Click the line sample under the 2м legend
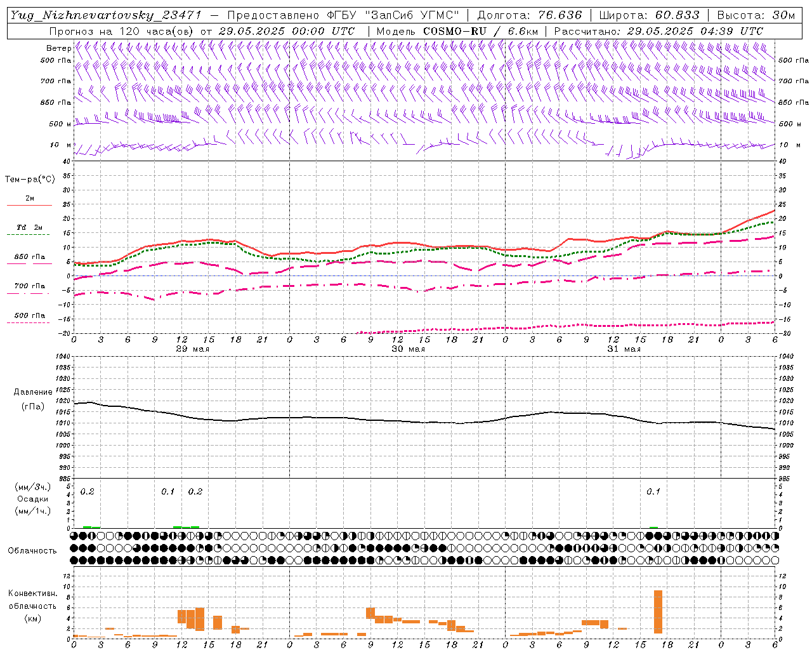The height and width of the screenshot is (650, 812). pyautogui.click(x=29, y=206)
